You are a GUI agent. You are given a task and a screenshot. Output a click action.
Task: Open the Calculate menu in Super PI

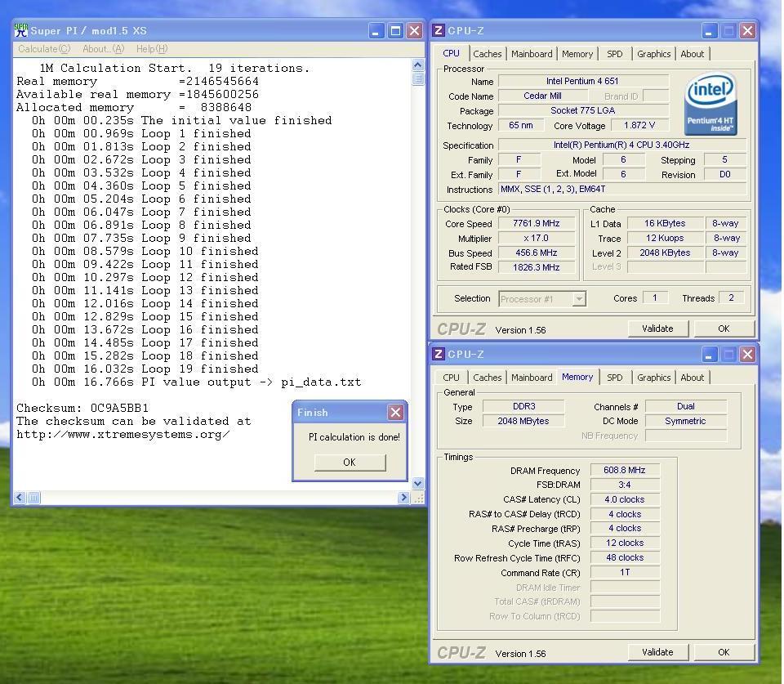44,49
